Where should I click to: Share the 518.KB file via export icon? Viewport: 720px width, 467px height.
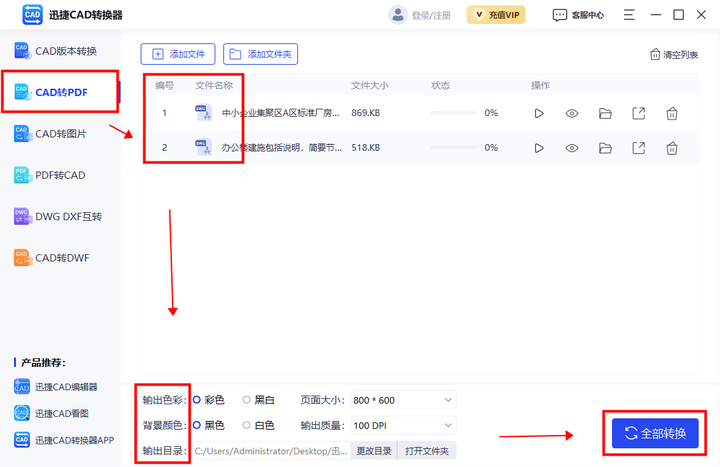pos(639,148)
